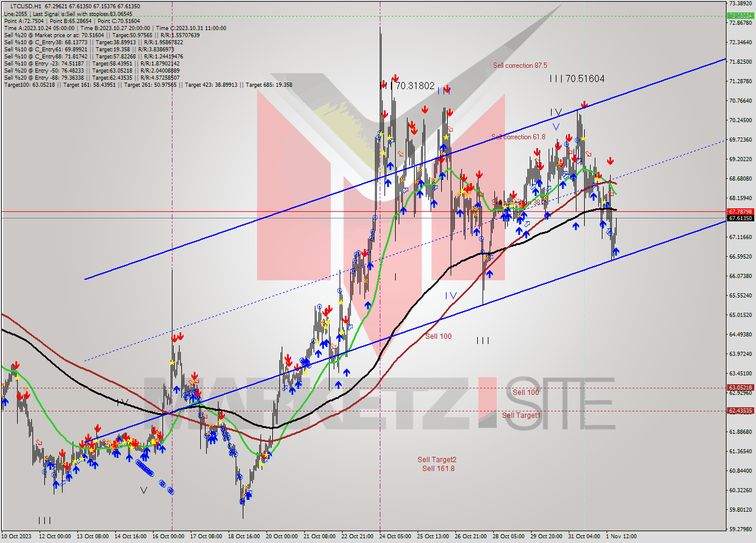Screen dimensions: 756x543
Task: Select the '70.31802' peak price label
Action: point(415,86)
